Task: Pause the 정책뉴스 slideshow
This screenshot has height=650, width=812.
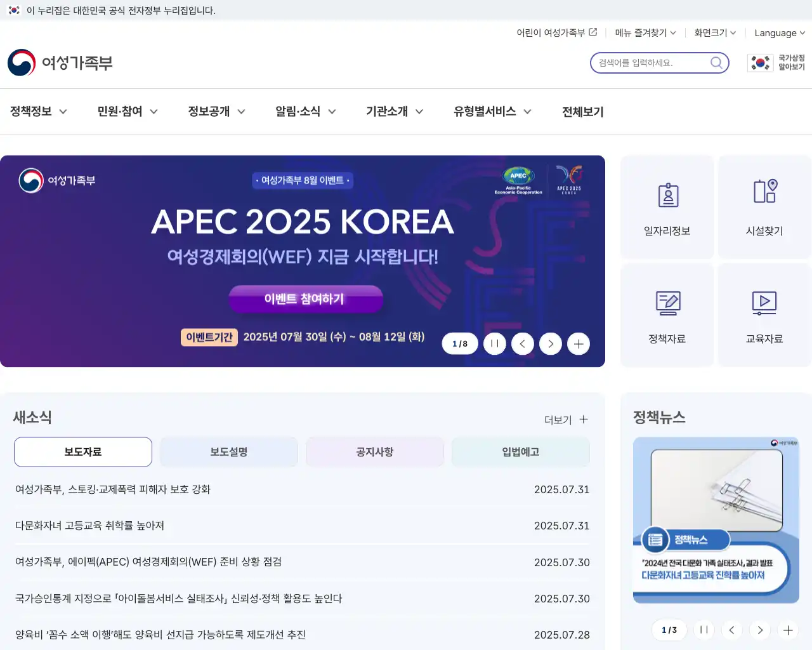Action: pos(704,630)
